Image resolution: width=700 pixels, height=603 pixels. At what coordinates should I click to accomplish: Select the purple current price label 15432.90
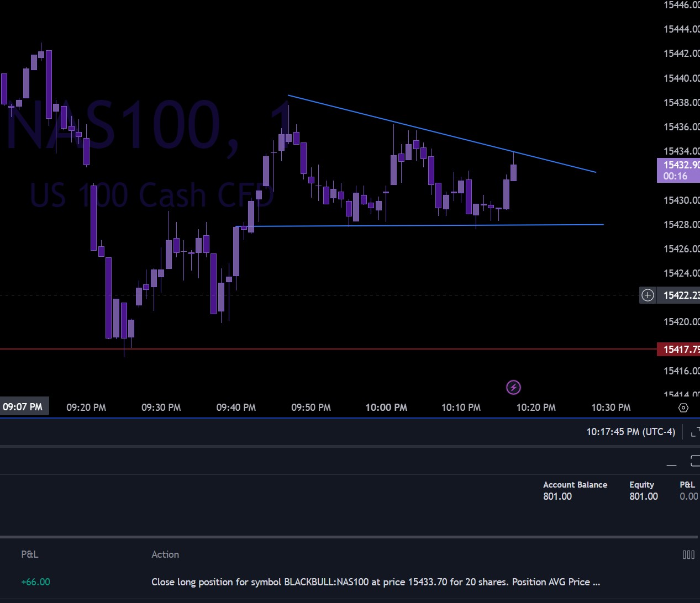pyautogui.click(x=678, y=170)
